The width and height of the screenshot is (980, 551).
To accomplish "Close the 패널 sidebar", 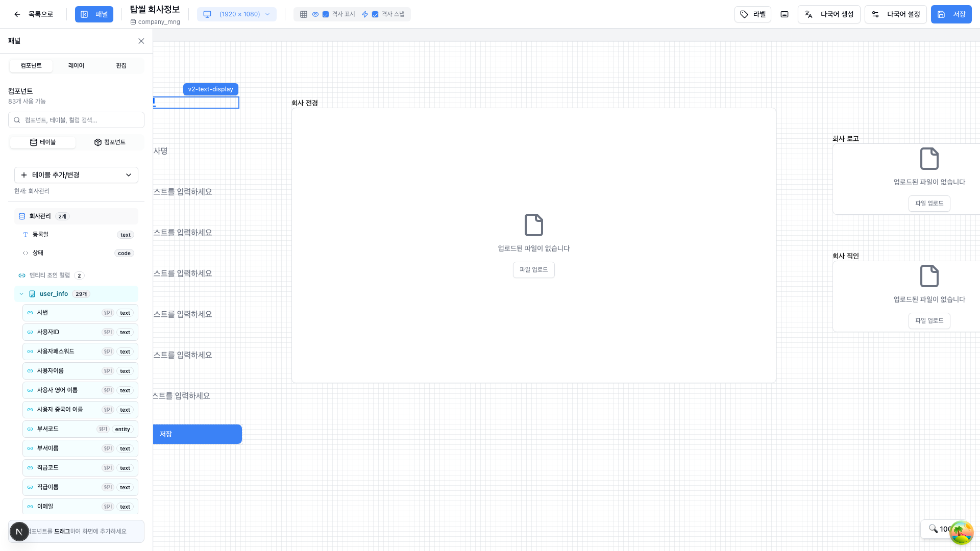I will (x=141, y=41).
